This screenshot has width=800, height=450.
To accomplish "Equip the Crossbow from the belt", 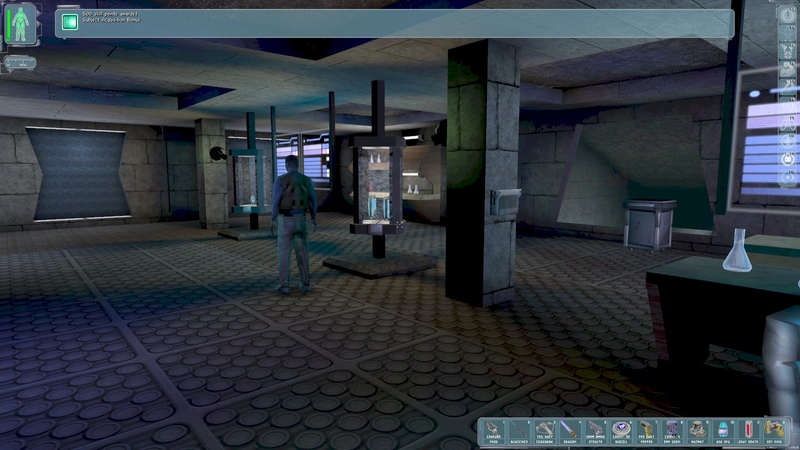I will click(544, 431).
